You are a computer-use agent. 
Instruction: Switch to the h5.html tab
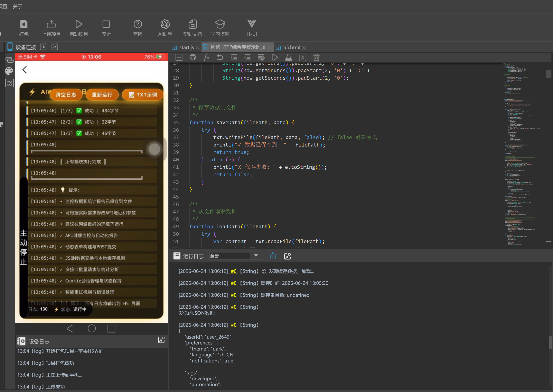(x=291, y=47)
